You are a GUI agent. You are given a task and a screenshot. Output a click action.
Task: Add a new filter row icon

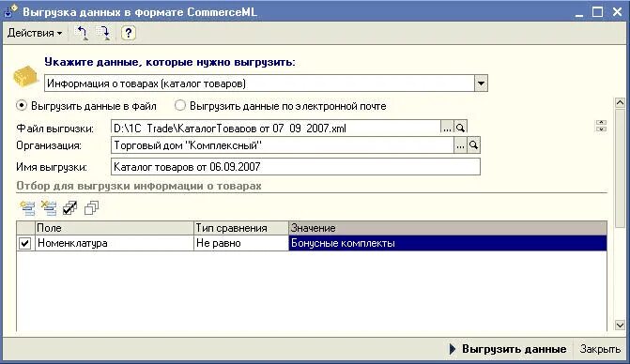(x=28, y=208)
